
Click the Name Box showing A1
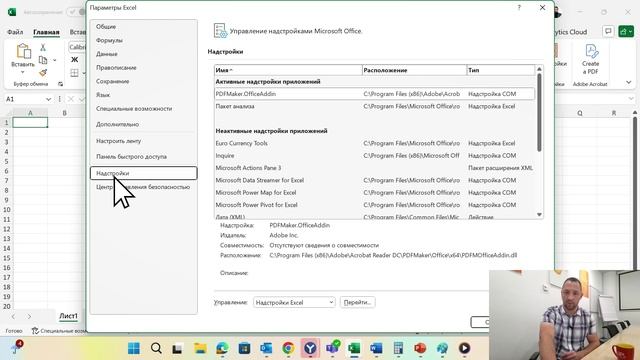pyautogui.click(x=24, y=99)
